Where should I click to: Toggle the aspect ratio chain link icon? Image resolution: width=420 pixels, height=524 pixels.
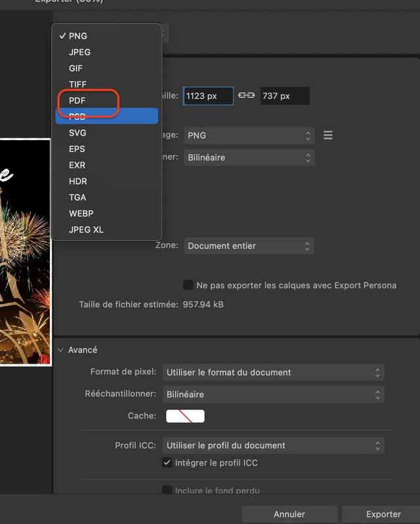tap(246, 96)
